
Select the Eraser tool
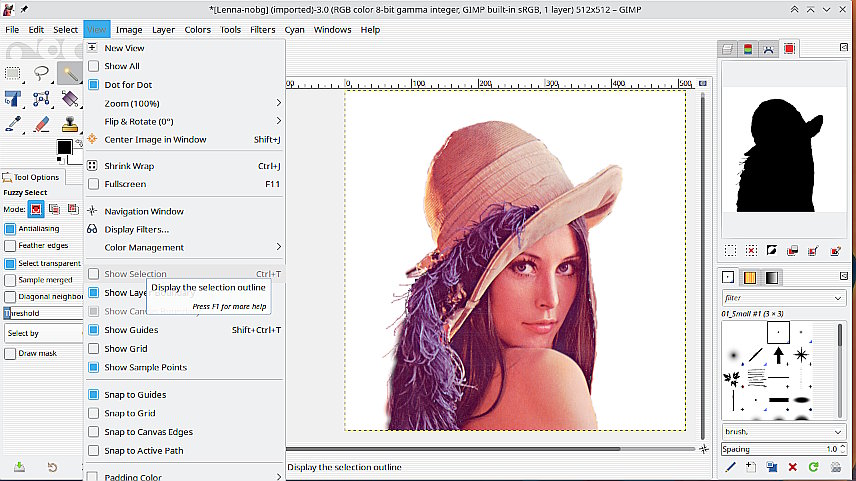(x=41, y=125)
